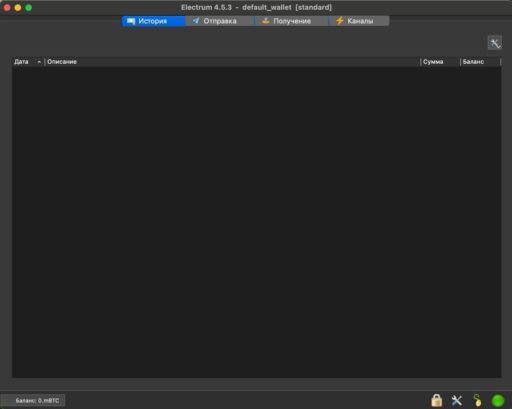Open the password lock icon in status bar
This screenshot has height=409, width=512.
pos(437,400)
